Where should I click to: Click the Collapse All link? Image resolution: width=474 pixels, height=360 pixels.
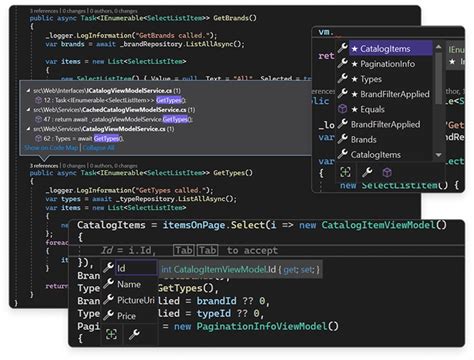pos(98,148)
